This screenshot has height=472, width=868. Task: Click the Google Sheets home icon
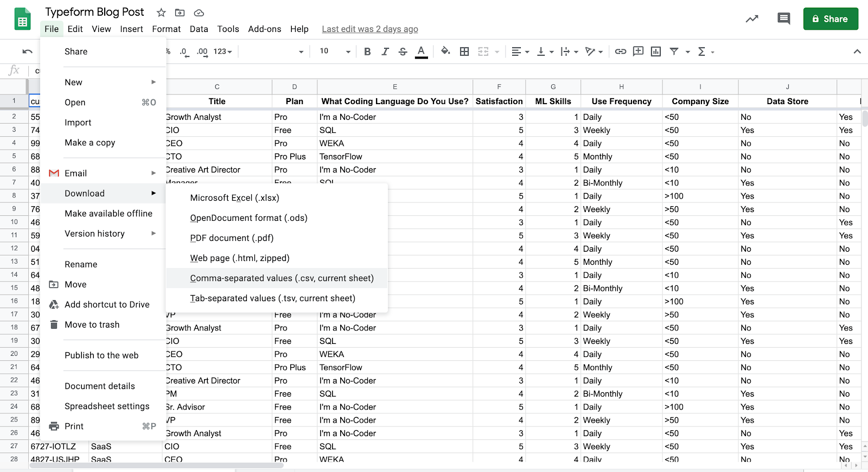point(22,19)
